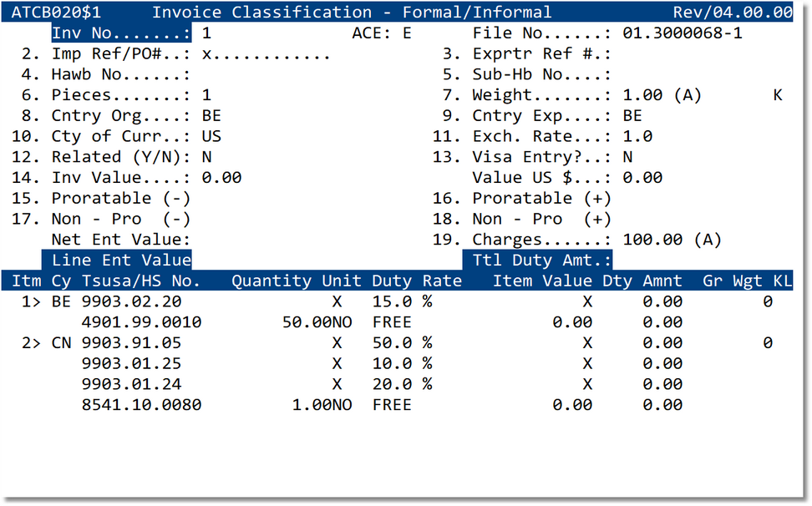Click the Ttl Duty Amt. highlighted label

(537, 261)
